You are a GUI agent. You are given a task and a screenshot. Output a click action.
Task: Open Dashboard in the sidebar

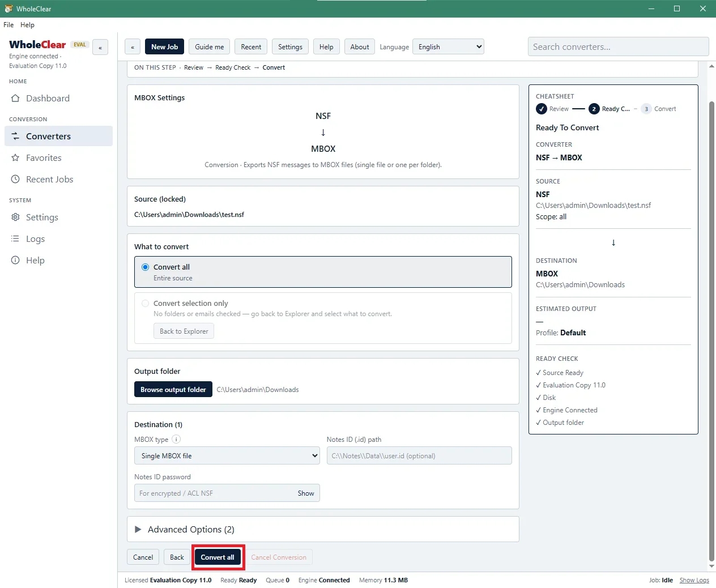tap(58, 98)
